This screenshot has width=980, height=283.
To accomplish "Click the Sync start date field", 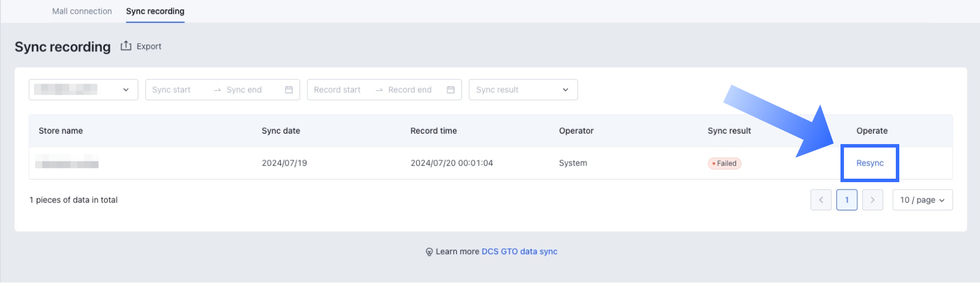I will (x=172, y=90).
